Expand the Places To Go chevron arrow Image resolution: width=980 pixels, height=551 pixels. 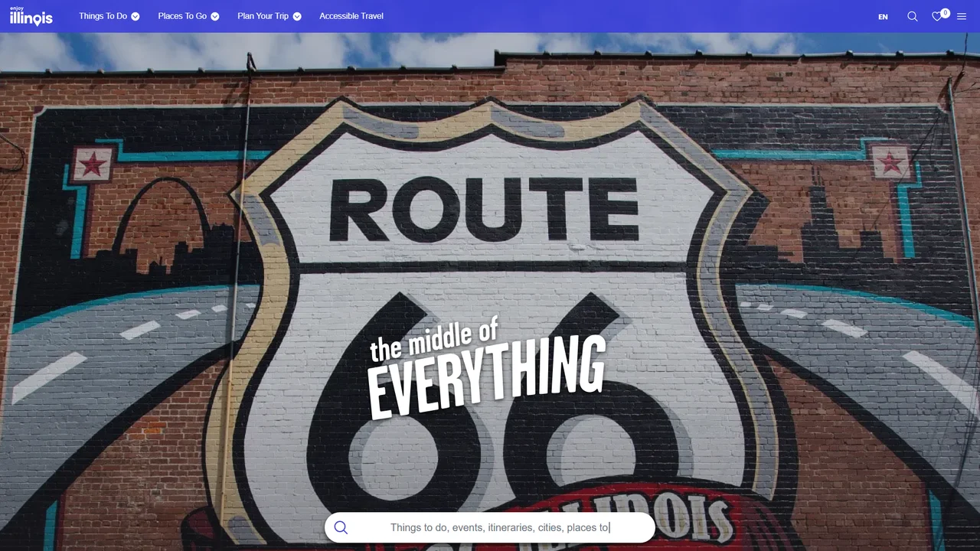pos(215,16)
